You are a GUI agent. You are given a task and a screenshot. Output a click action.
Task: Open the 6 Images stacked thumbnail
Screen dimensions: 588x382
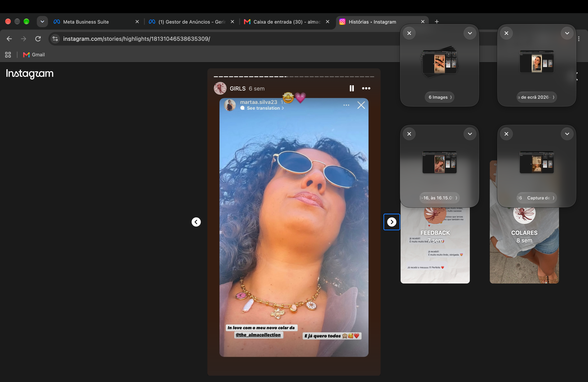pyautogui.click(x=440, y=62)
